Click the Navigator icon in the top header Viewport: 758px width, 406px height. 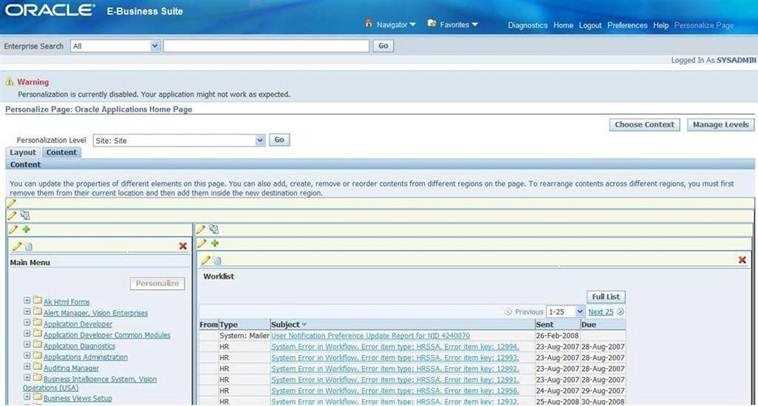(369, 23)
